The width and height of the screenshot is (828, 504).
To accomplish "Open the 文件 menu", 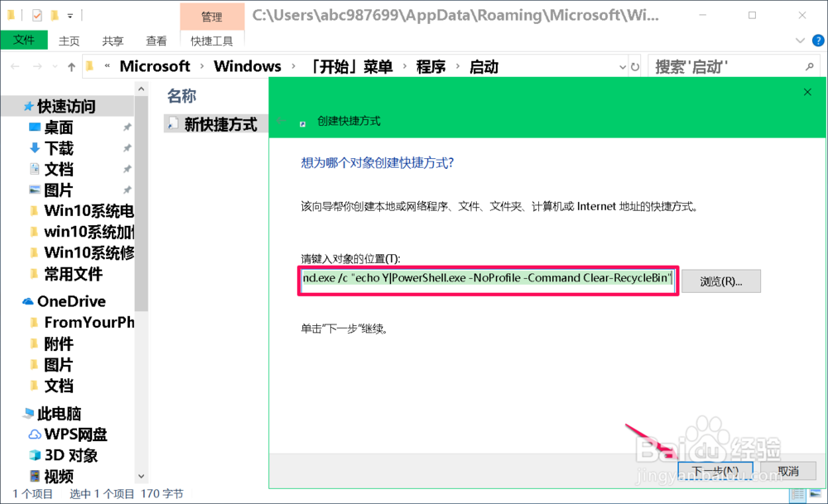I will point(23,39).
